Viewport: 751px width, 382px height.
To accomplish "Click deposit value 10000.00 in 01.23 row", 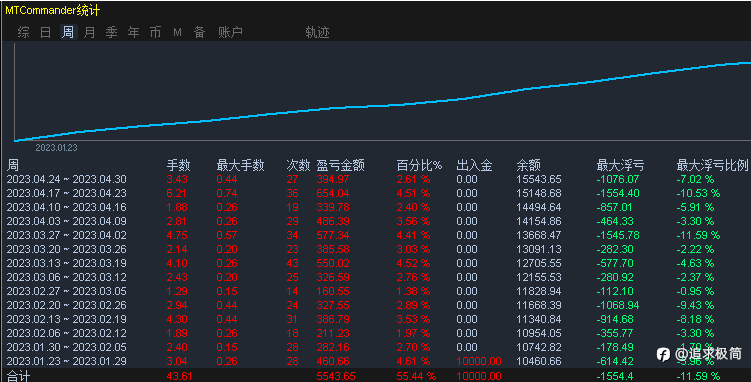I will pos(478,361).
